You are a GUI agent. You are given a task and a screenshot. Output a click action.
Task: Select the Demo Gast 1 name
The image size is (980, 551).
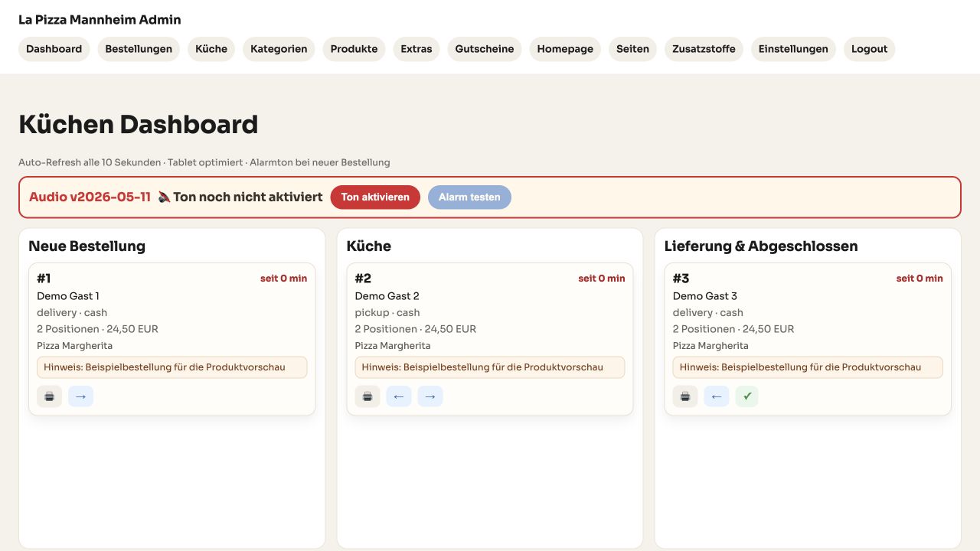click(68, 296)
